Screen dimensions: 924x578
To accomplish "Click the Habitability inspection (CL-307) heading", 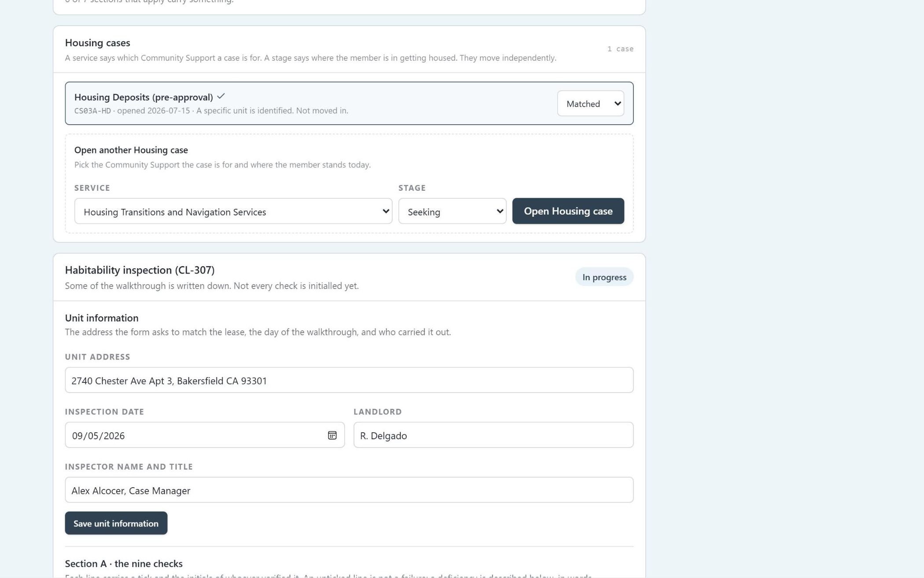I will (x=140, y=270).
